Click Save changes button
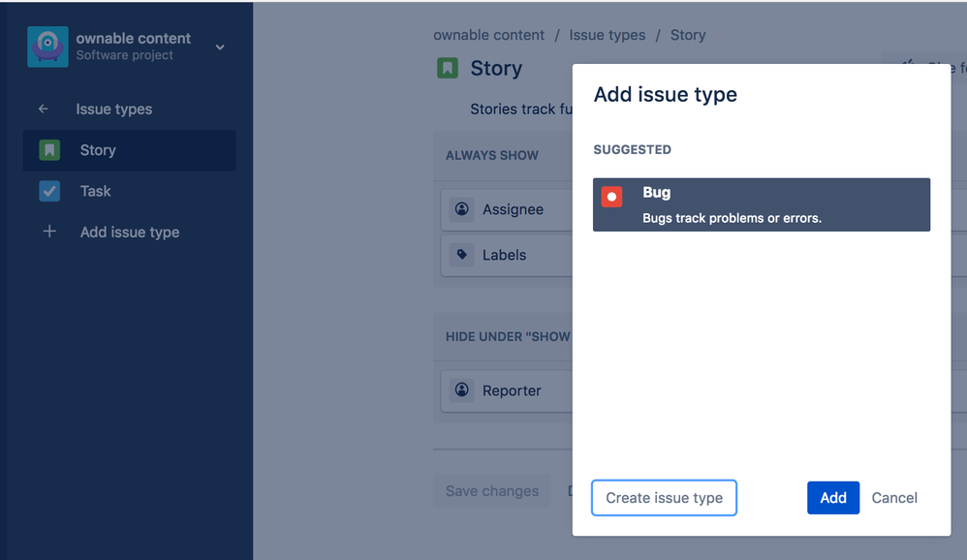Image resolution: width=967 pixels, height=560 pixels. 492,491
